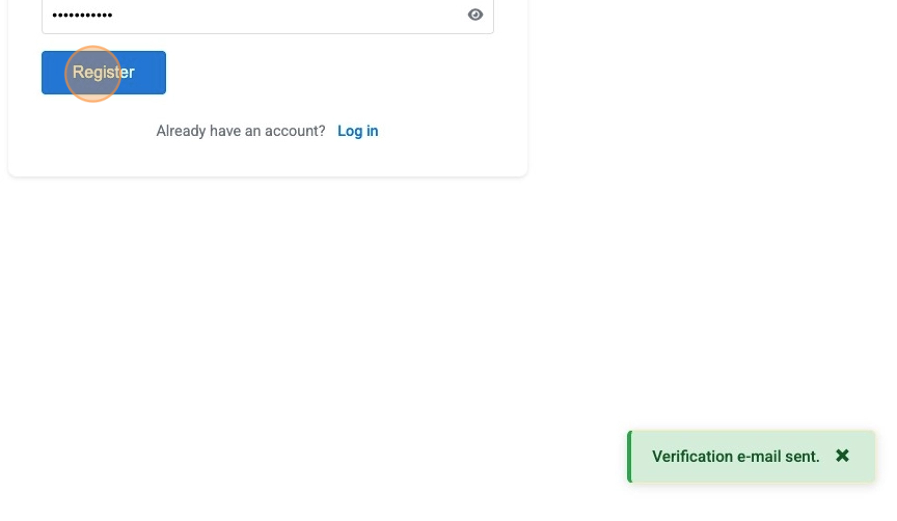
Task: Click the green accent bar on the toast
Action: click(x=630, y=457)
